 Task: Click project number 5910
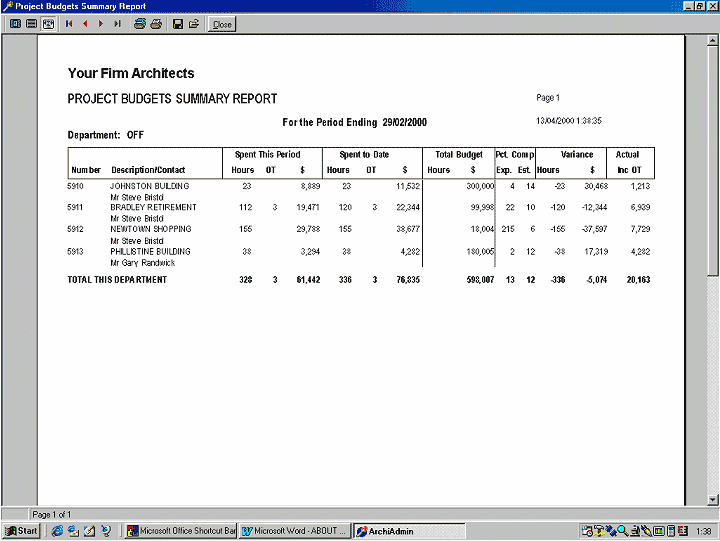(x=75, y=186)
